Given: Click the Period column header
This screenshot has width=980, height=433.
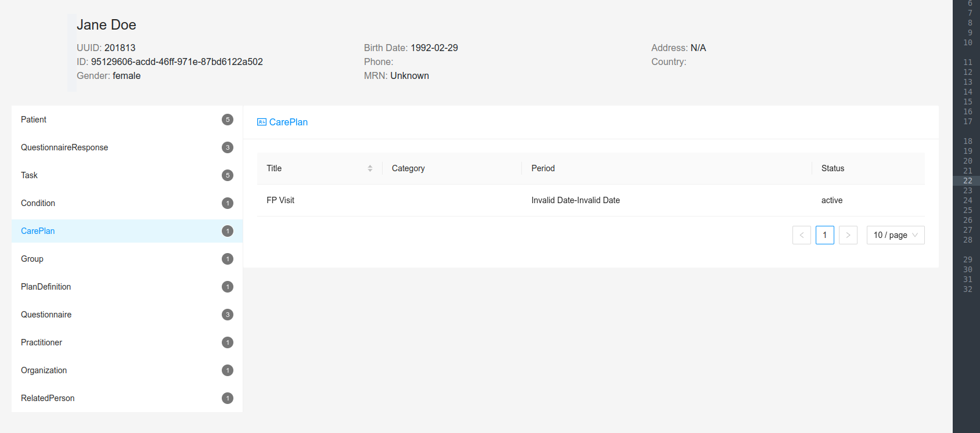Looking at the screenshot, I should 667,168.
